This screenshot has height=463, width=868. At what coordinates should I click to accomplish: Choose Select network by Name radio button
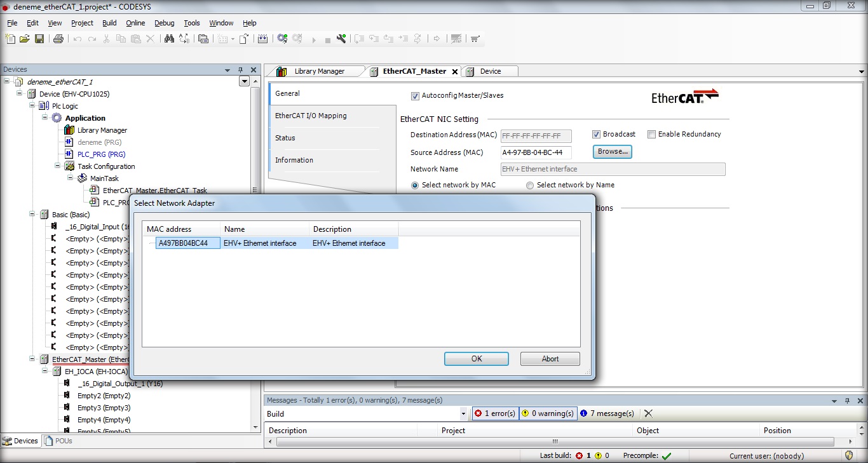(530, 185)
